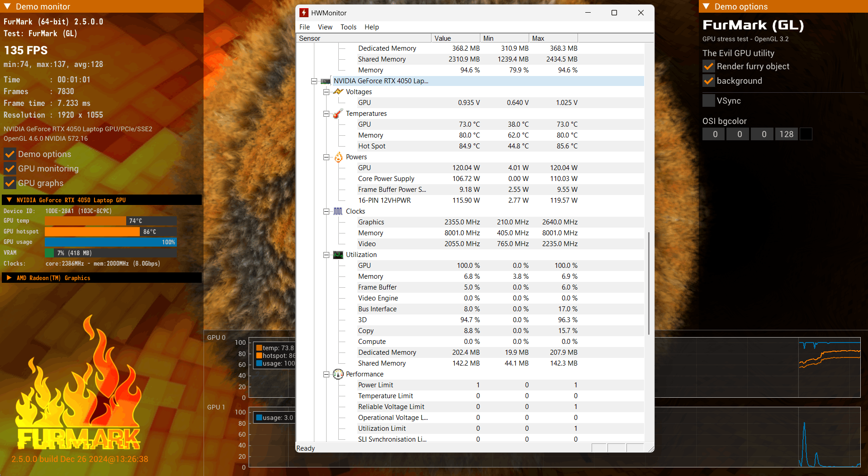Collapse NVIDIA GeForce RTX 4050 Laptop GPU section in FurMark
This screenshot has height=476, width=868.
pos(9,200)
